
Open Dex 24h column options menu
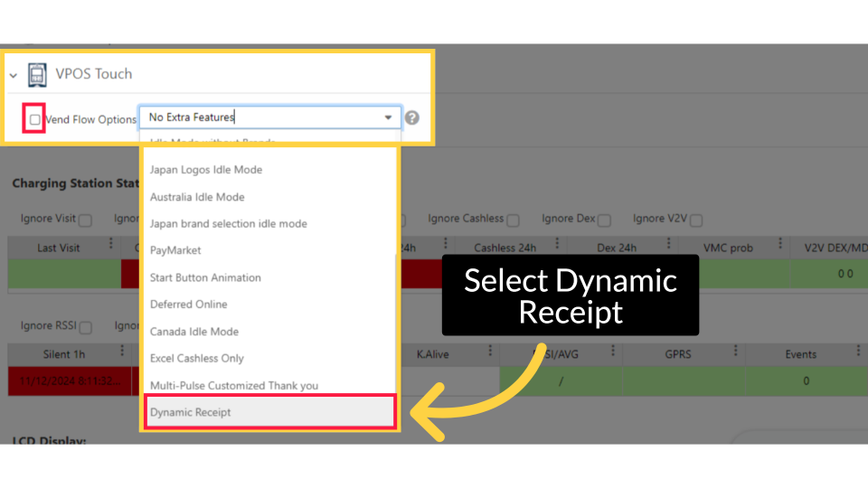coord(669,243)
